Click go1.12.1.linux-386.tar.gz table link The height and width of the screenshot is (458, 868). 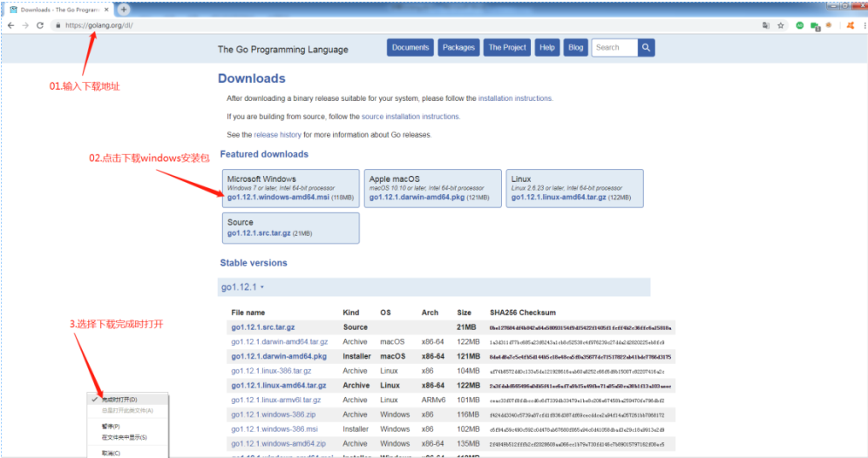[x=271, y=371]
